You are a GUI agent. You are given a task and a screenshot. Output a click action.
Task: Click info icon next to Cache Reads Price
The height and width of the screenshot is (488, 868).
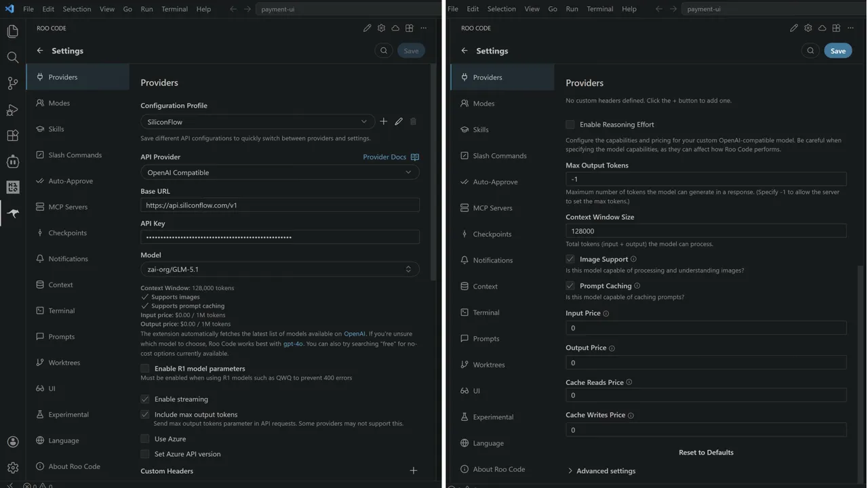(x=629, y=382)
